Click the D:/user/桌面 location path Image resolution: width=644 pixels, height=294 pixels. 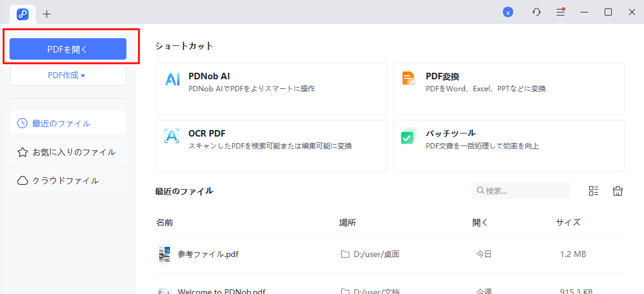pyautogui.click(x=377, y=254)
